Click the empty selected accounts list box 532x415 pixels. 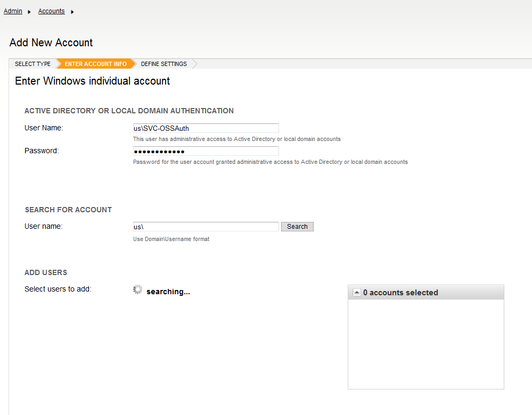426,344
